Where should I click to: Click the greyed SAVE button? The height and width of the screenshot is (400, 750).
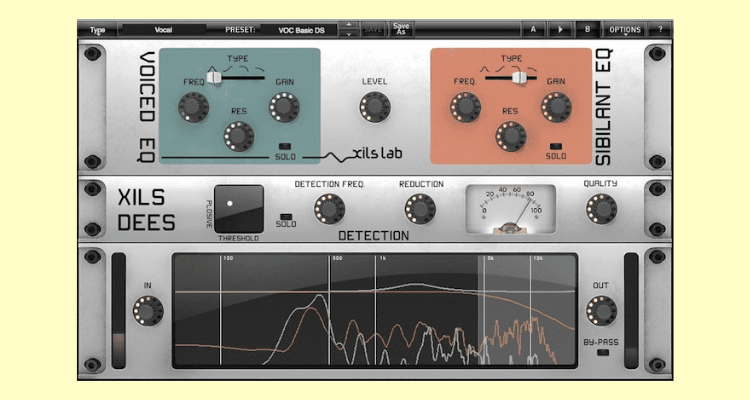point(373,30)
